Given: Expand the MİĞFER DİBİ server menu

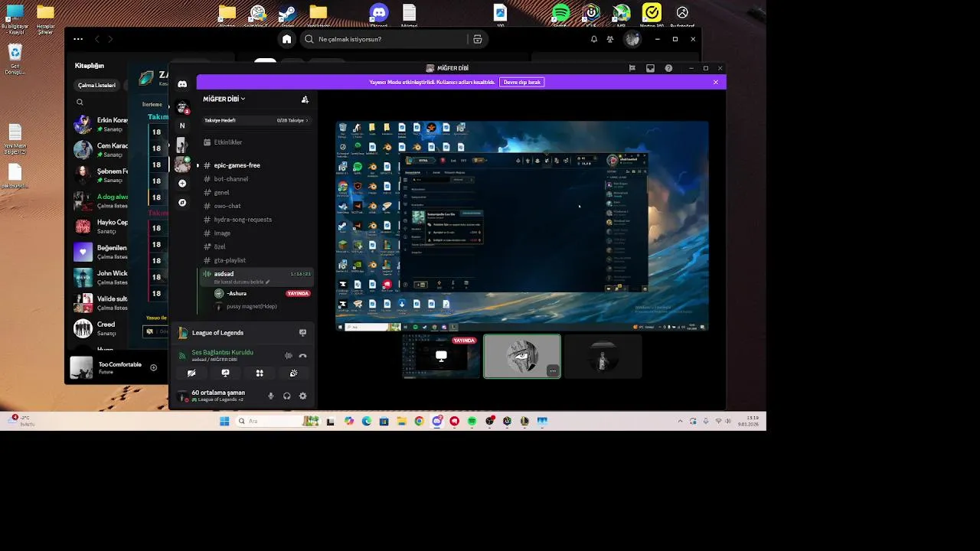Looking at the screenshot, I should [224, 99].
